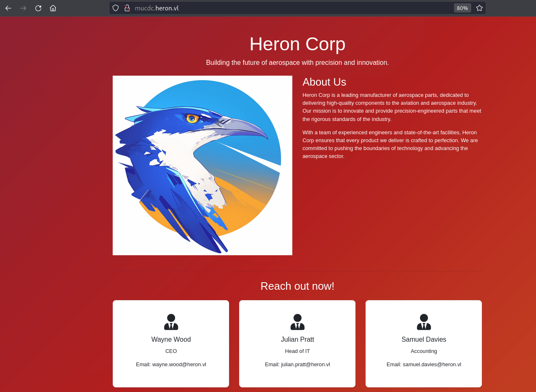Image resolution: width=536 pixels, height=392 pixels.
Task: Click Julian Pratt's person avatar icon
Action: pyautogui.click(x=297, y=322)
